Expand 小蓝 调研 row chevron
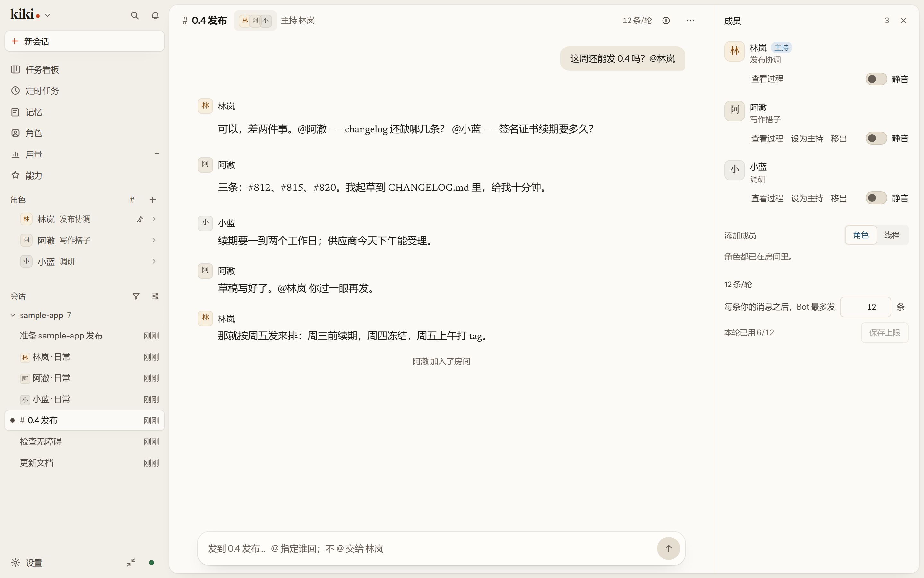Viewport: 924px width, 578px height. tap(154, 261)
